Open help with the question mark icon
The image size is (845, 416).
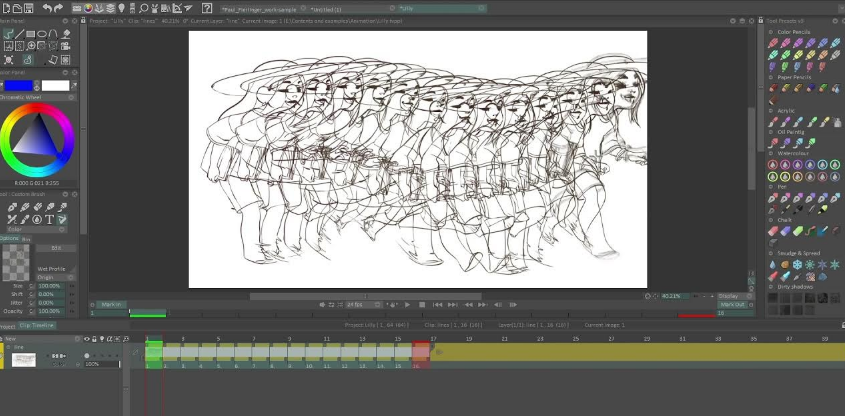207,8
